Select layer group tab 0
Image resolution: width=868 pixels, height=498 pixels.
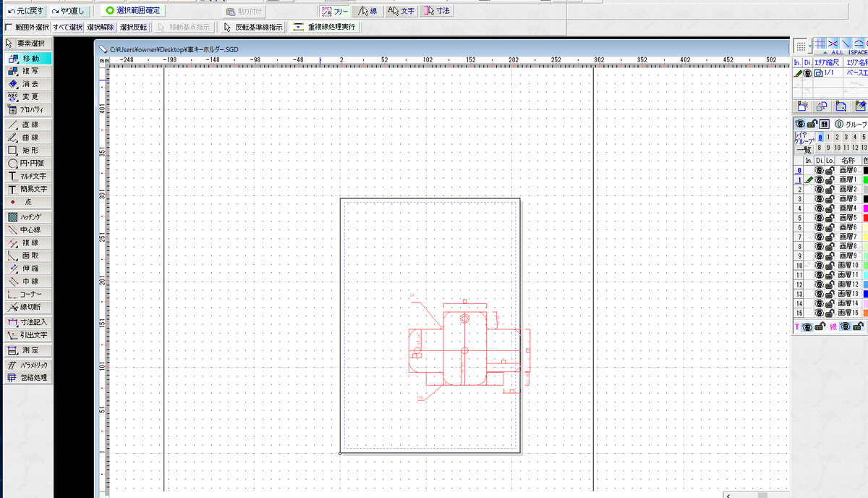[x=820, y=136]
